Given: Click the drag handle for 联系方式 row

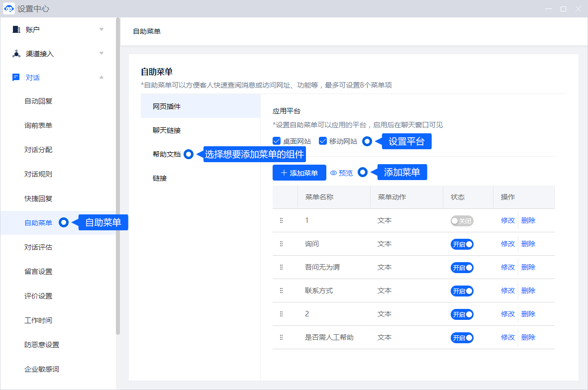Looking at the screenshot, I should [281, 291].
